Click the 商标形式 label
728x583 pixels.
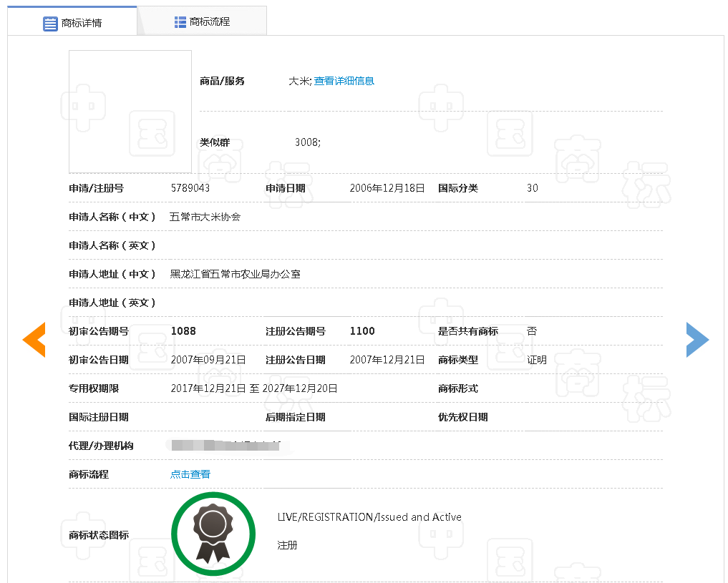point(458,388)
